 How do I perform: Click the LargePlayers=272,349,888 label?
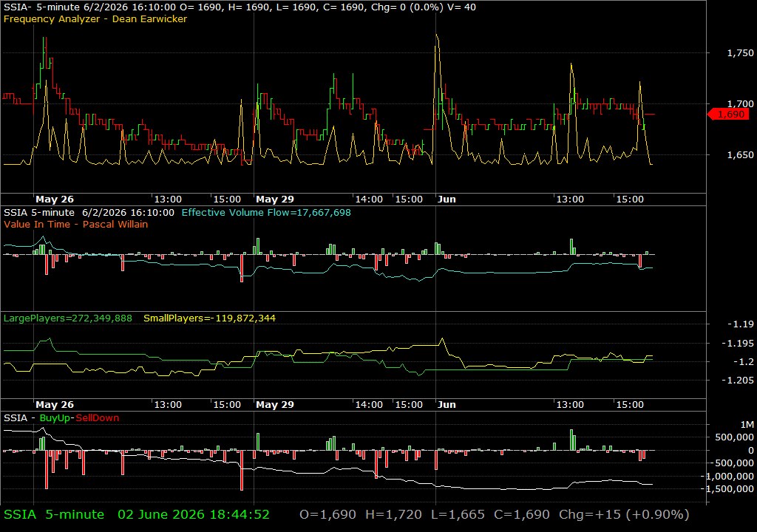(x=67, y=318)
